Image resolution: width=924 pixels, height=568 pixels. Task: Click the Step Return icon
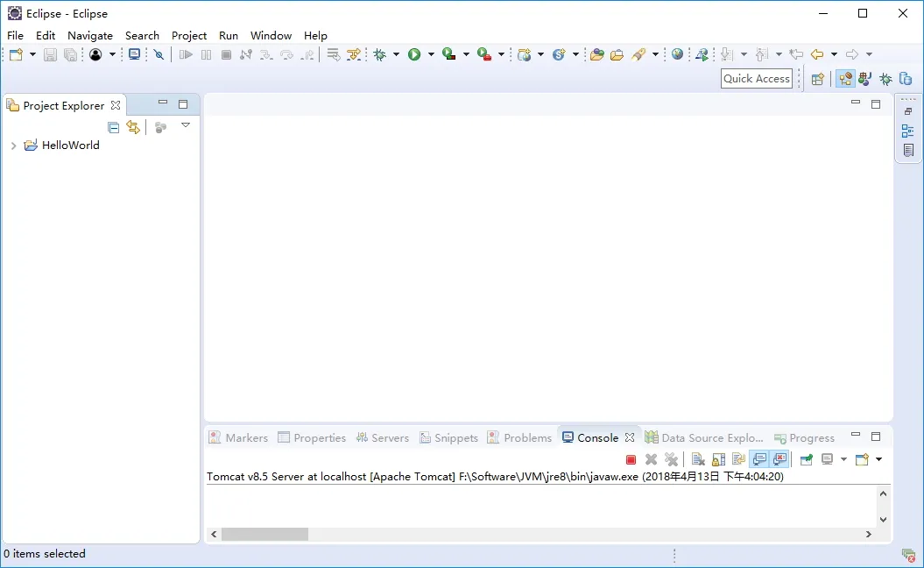(307, 54)
